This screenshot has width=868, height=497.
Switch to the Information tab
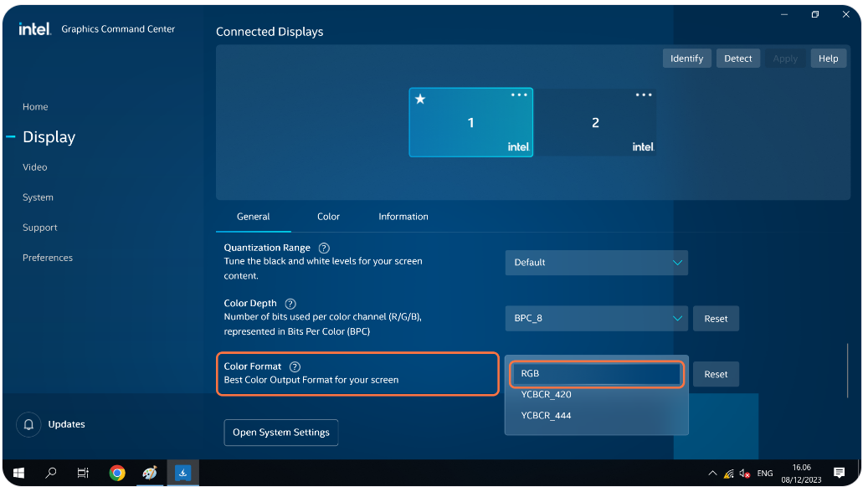point(403,217)
